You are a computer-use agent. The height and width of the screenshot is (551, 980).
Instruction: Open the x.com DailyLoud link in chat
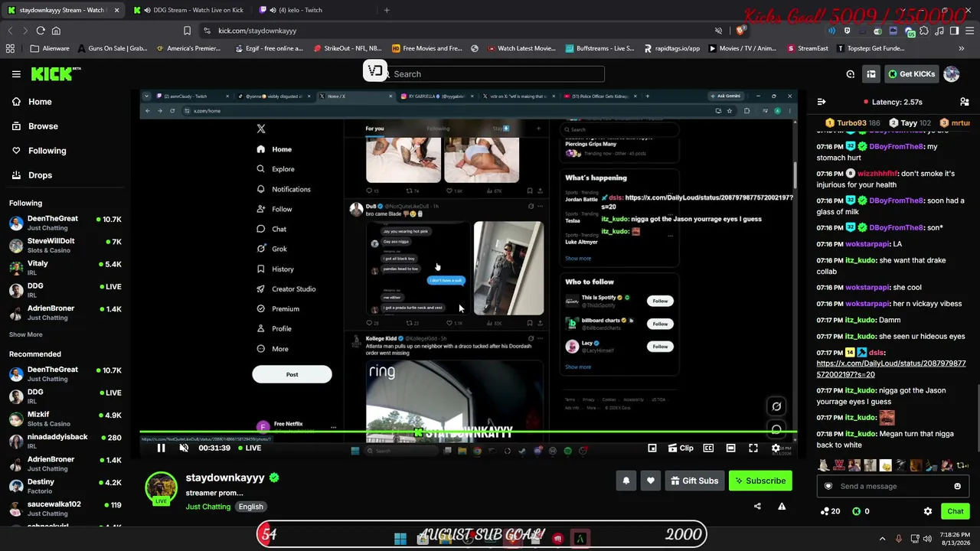coord(891,369)
